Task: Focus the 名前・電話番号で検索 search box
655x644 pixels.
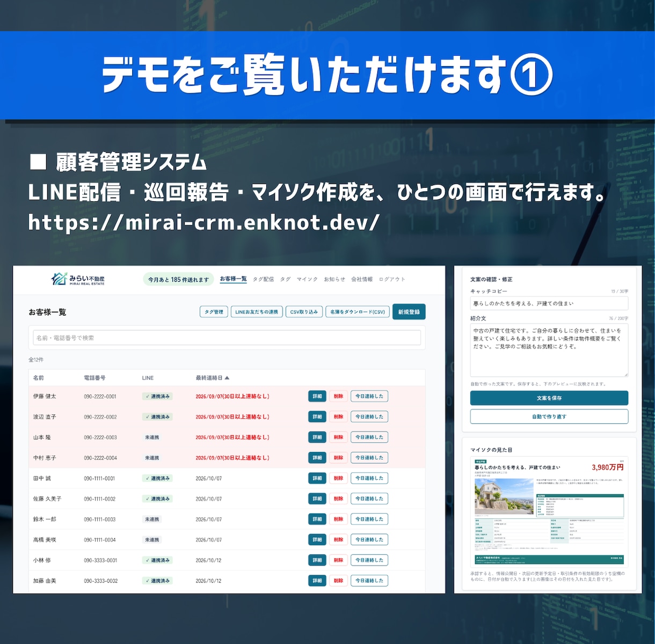Action: 227,338
